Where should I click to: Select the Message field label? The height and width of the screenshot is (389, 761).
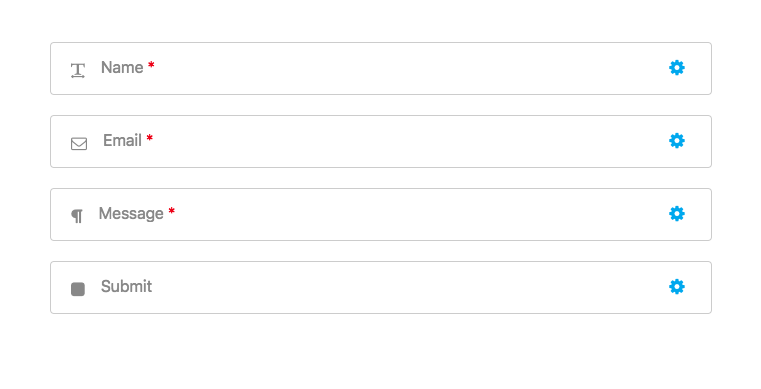pyautogui.click(x=131, y=213)
